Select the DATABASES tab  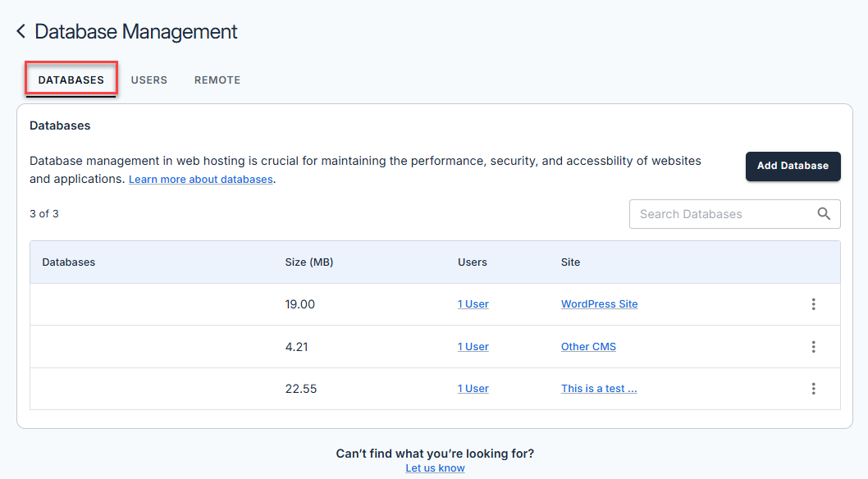[x=71, y=80]
